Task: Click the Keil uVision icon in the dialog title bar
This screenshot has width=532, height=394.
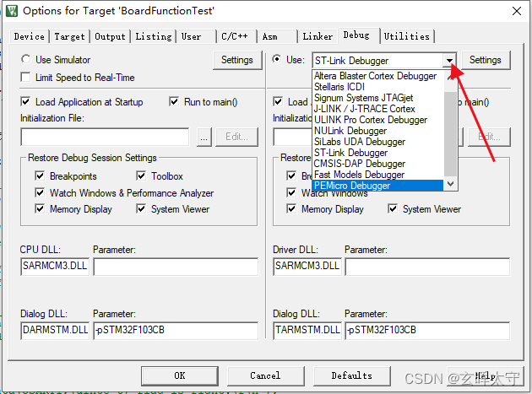Action: tap(12, 11)
